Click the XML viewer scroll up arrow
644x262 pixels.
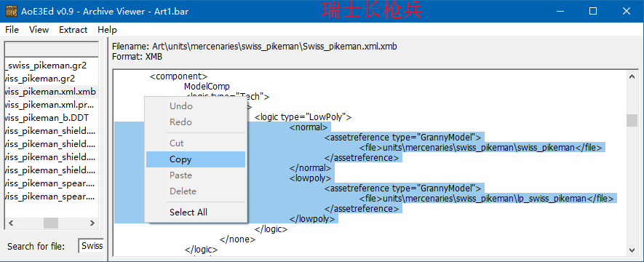(x=632, y=76)
